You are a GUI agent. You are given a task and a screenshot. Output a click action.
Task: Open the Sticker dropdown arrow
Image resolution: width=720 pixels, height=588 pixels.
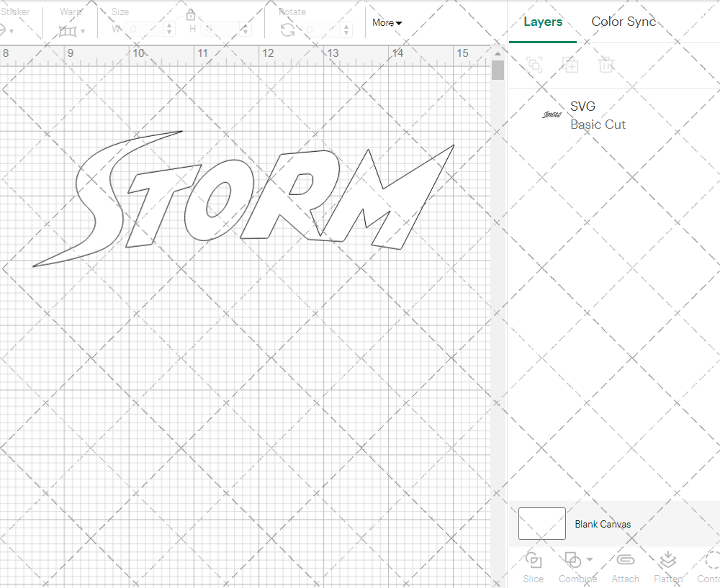tap(10, 31)
